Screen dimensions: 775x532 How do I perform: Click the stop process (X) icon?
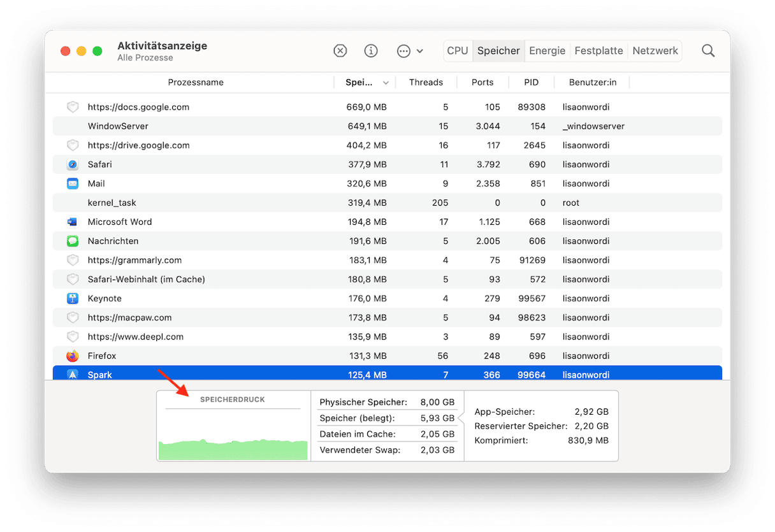[340, 51]
